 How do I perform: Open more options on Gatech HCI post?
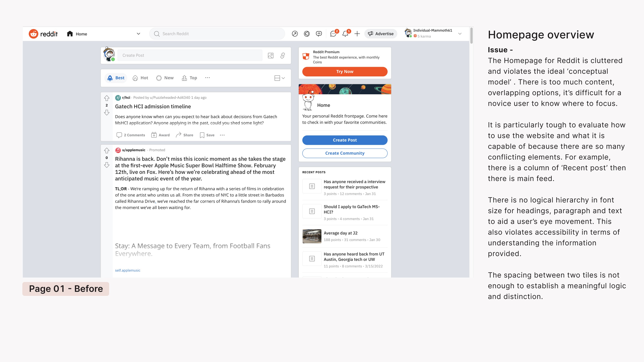222,135
